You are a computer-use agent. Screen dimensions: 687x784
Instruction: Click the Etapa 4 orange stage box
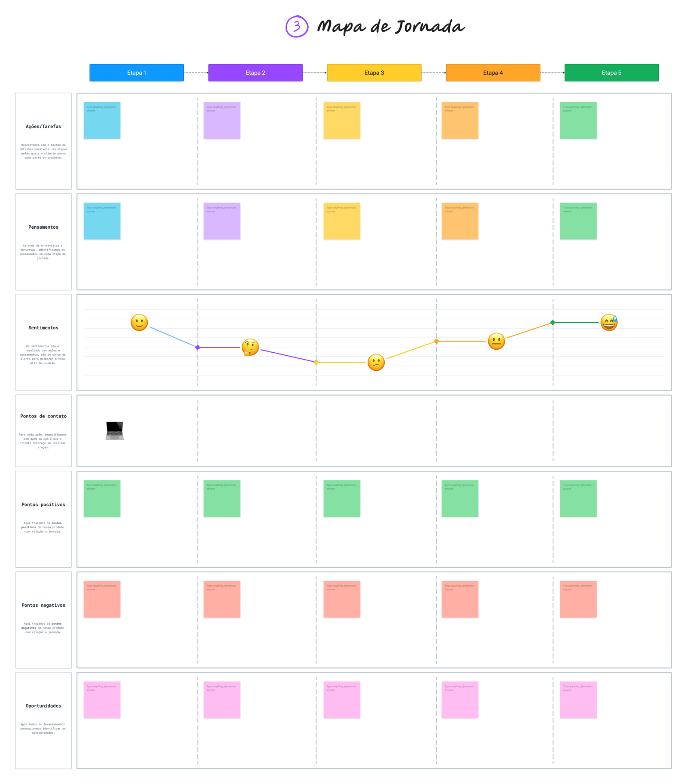[x=493, y=73]
